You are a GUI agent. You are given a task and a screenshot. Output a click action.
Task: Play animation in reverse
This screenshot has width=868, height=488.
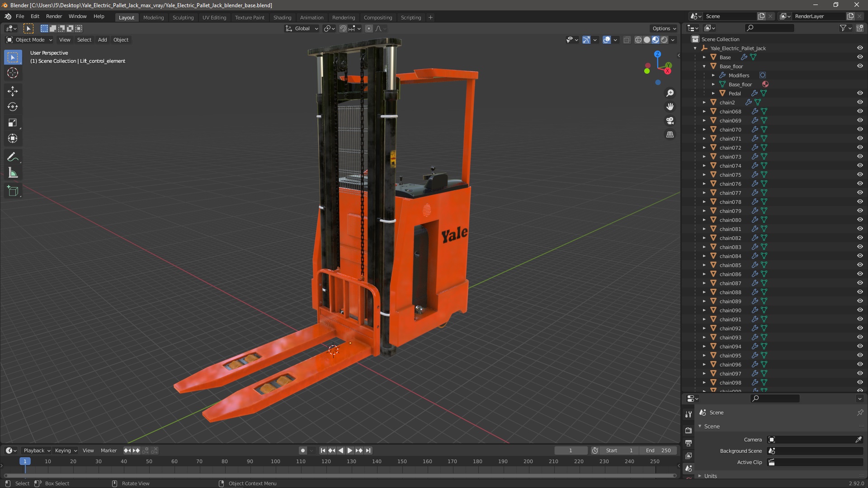[x=341, y=450]
